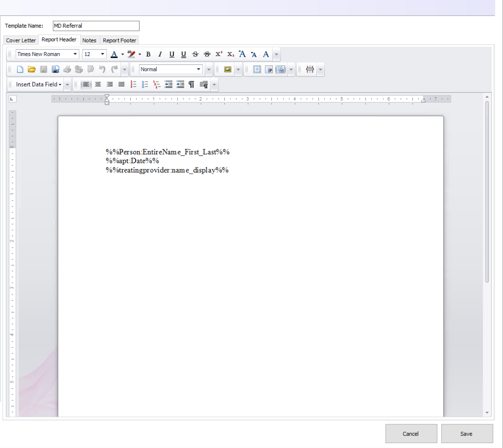
Task: Select the numbered list icon
Action: pos(133,84)
